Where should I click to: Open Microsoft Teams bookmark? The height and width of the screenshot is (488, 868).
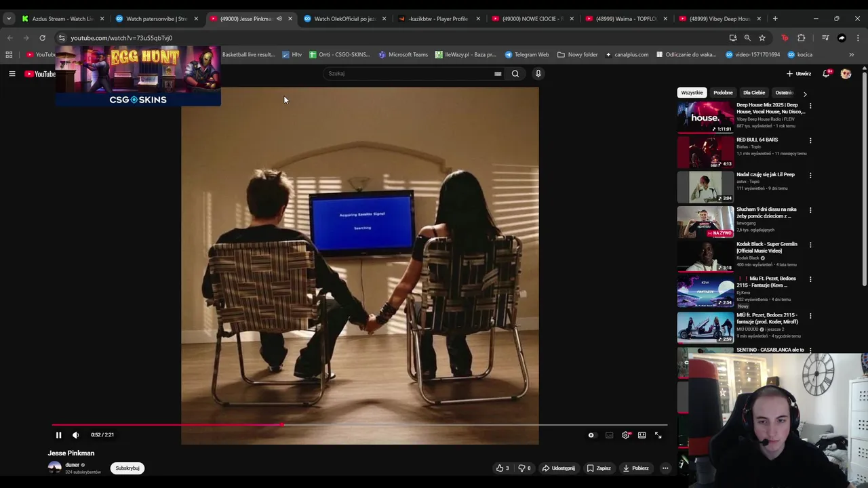[x=403, y=54]
